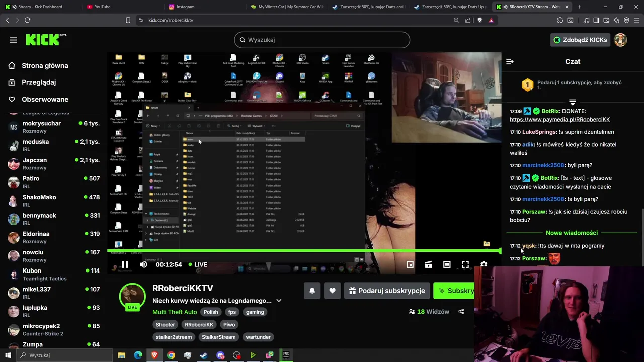This screenshot has width=644, height=362.
Task: Open mokrysuchar channel in sidebar
Action: 53,127
